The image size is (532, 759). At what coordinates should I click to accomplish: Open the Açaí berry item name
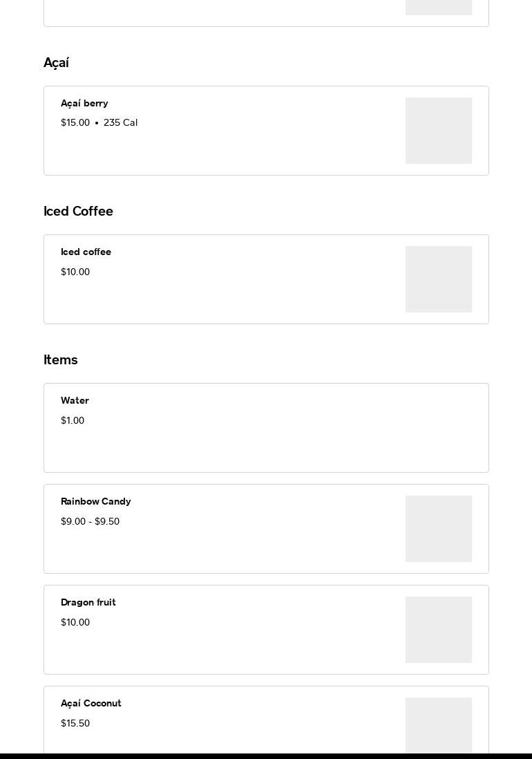tap(84, 104)
